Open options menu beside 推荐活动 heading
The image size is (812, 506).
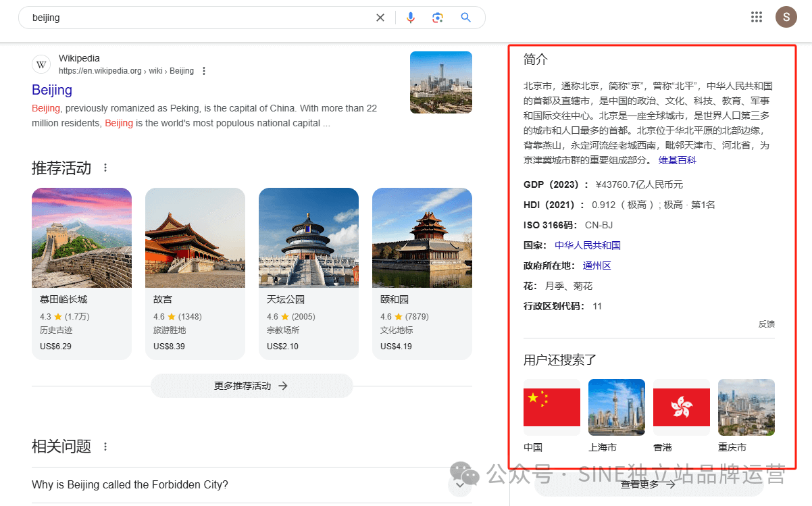tap(105, 168)
